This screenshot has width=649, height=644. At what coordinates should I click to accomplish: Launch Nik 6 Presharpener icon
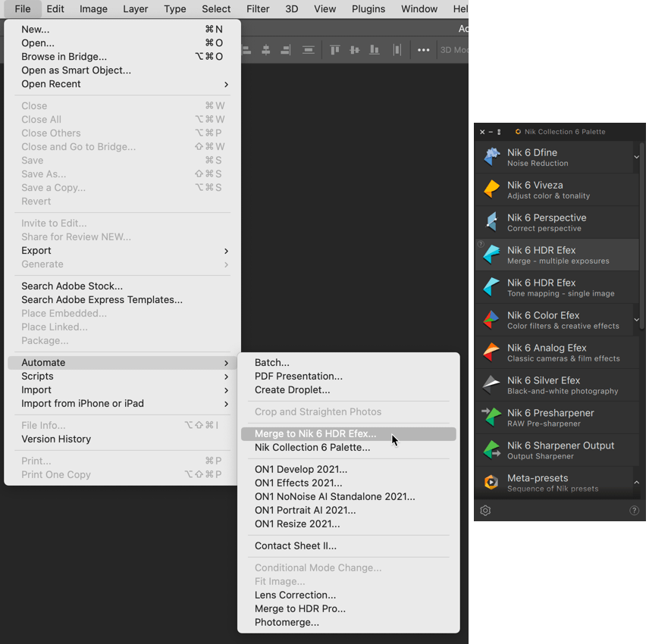tap(492, 417)
